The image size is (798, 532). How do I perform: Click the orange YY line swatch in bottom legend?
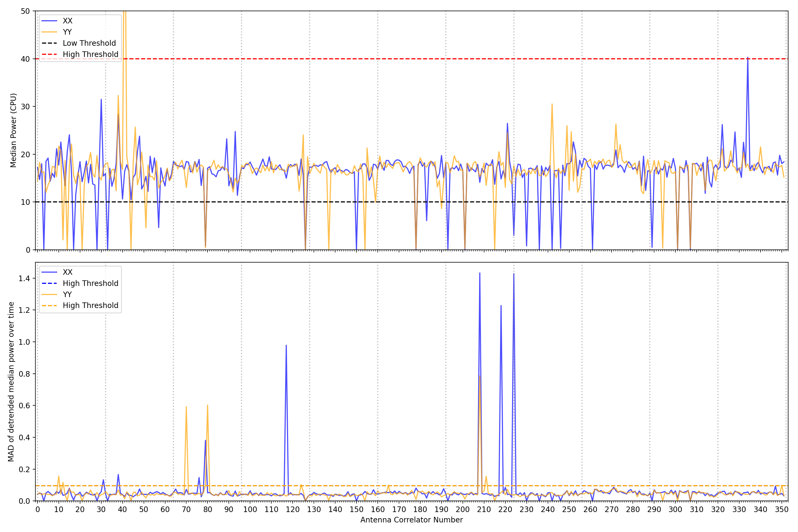[49, 294]
